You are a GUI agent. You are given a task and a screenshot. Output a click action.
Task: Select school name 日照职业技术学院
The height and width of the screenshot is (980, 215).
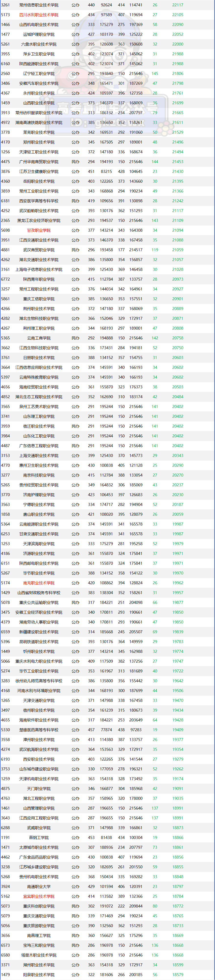[39, 358]
